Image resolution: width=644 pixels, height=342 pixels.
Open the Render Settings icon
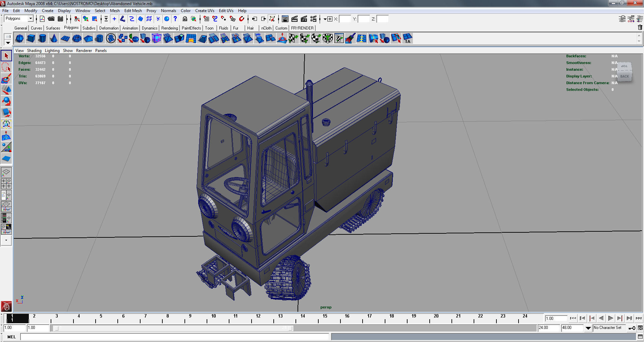click(313, 19)
